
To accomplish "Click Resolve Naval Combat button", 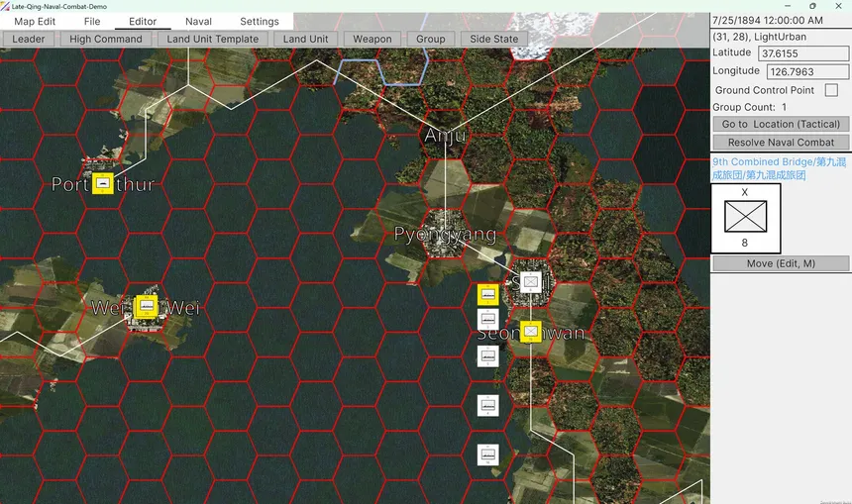I will (x=781, y=143).
